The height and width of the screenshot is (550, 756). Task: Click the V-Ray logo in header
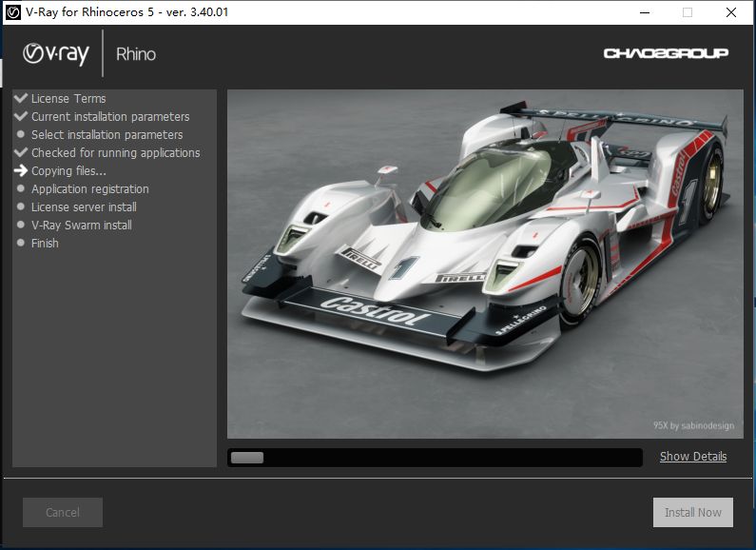coord(56,54)
